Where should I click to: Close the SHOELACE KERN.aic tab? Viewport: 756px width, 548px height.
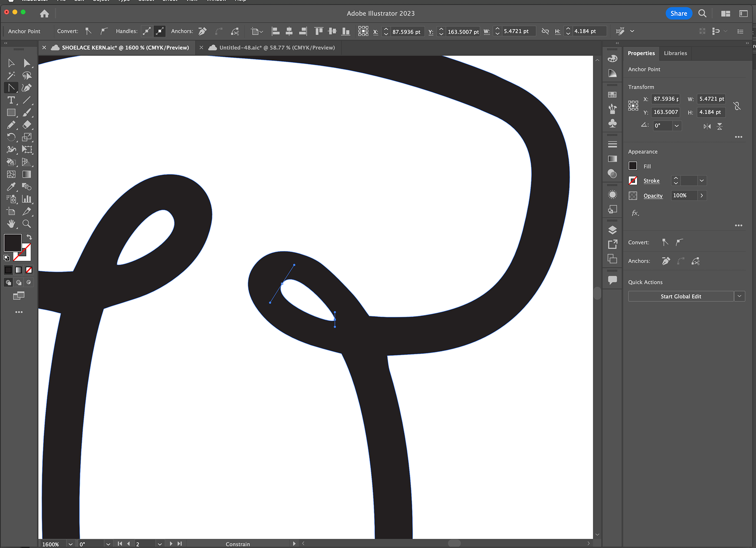pos(44,48)
